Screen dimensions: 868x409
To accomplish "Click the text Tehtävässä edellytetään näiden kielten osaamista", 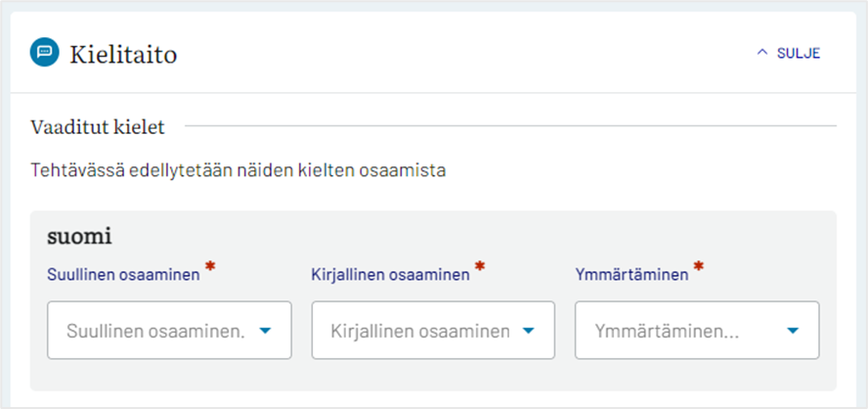I will pyautogui.click(x=239, y=170).
